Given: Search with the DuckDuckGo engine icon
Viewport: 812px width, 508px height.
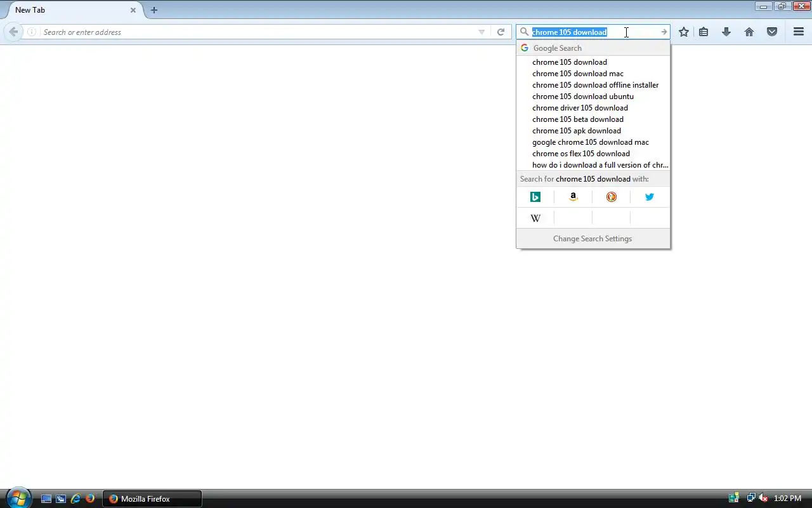Looking at the screenshot, I should point(612,197).
